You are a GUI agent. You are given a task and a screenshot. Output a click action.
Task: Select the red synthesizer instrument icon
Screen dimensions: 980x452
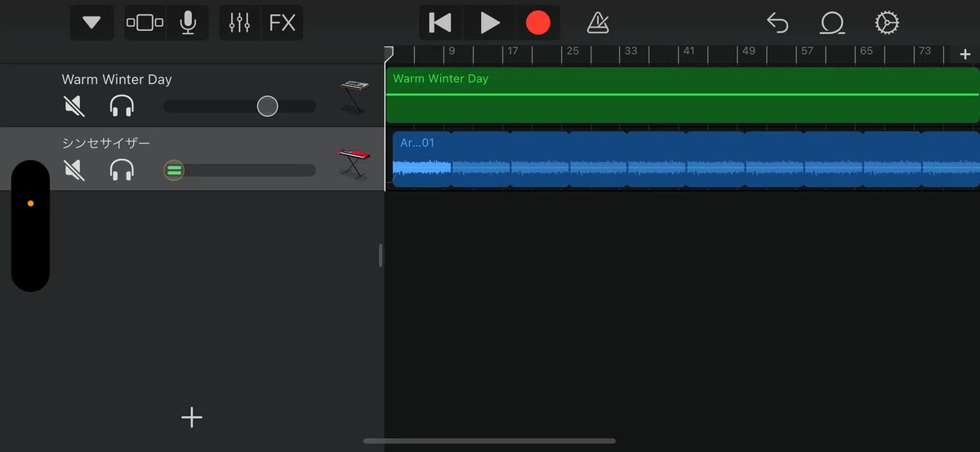click(353, 163)
